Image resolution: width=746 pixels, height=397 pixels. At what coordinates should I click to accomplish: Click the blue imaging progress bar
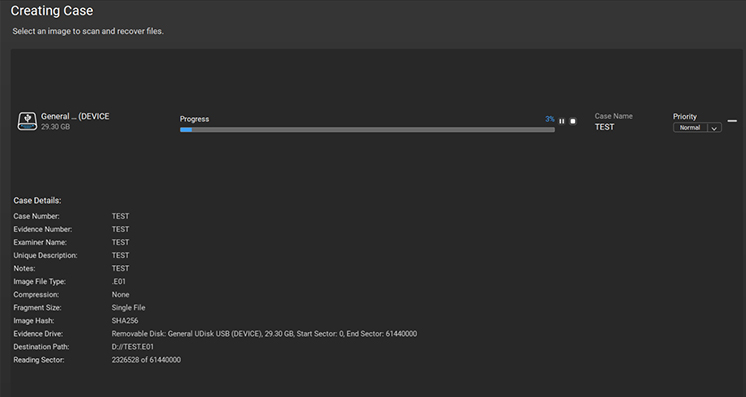367,129
